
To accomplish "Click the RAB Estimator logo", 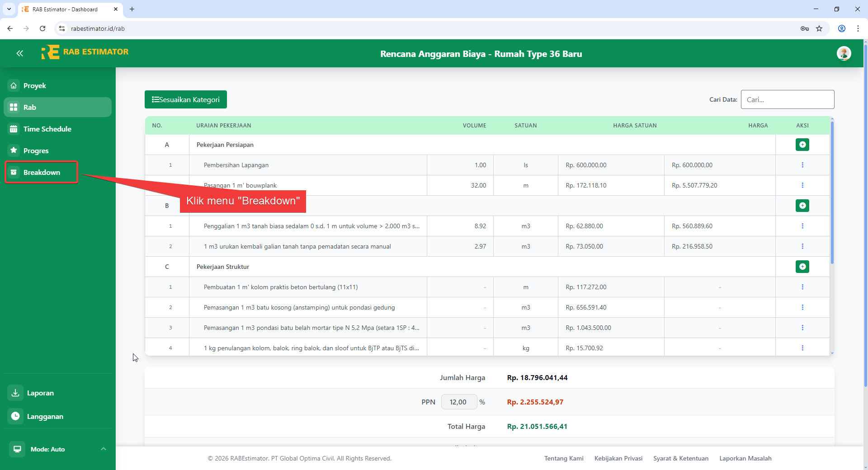I will click(x=85, y=52).
